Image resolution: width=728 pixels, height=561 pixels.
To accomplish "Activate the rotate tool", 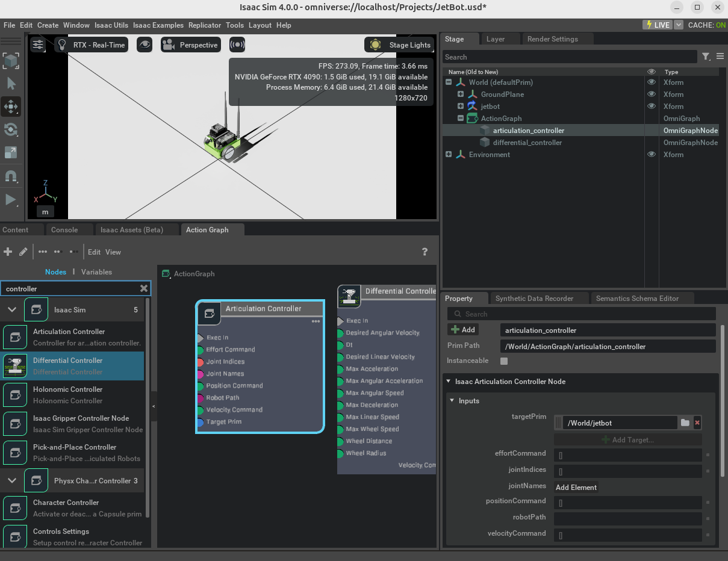I will point(11,129).
